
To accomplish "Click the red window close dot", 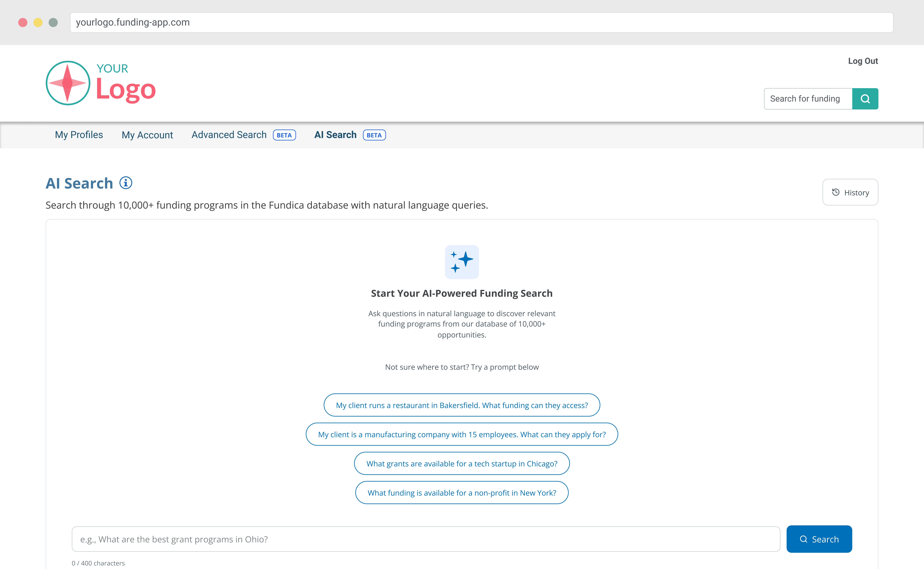I will click(23, 23).
